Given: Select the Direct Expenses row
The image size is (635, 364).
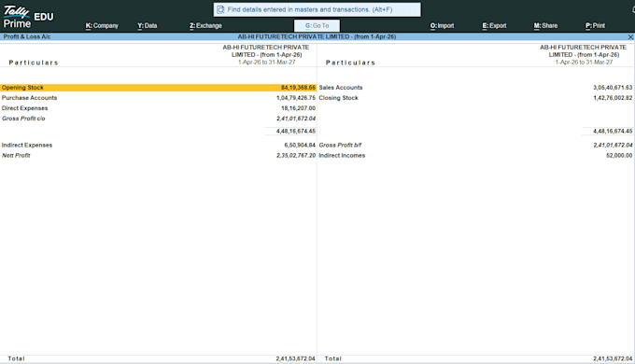Looking at the screenshot, I should pyautogui.click(x=159, y=108).
